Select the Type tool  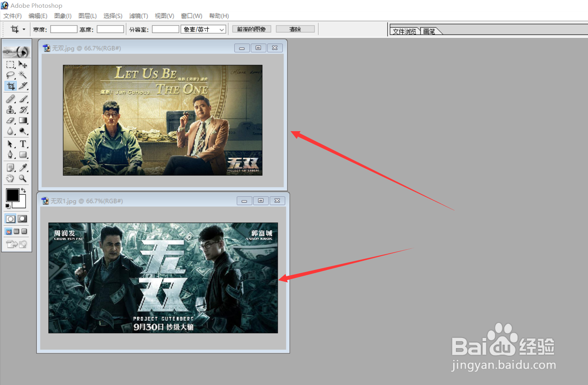click(23, 144)
